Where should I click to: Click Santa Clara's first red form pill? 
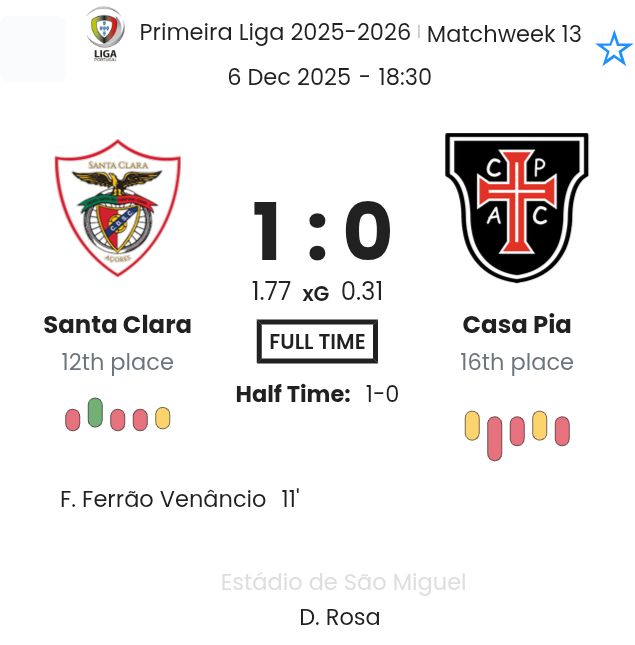tap(73, 419)
